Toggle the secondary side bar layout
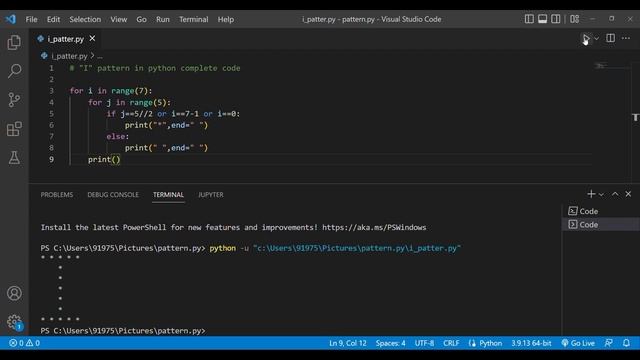 pos(556,19)
